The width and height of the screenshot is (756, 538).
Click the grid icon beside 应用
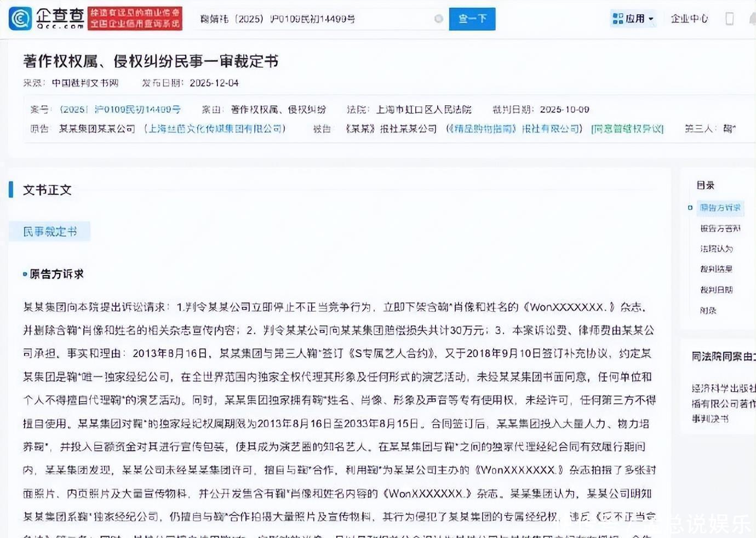(x=617, y=19)
